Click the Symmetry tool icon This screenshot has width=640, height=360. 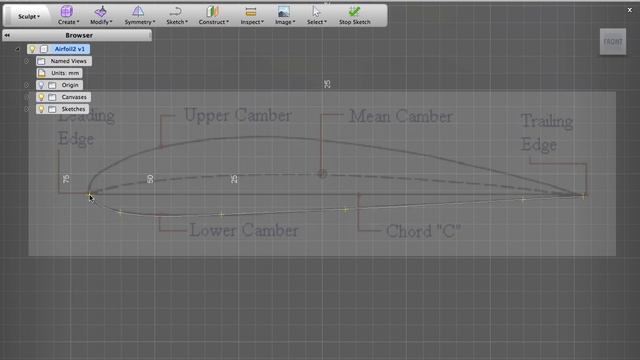[x=138, y=11]
